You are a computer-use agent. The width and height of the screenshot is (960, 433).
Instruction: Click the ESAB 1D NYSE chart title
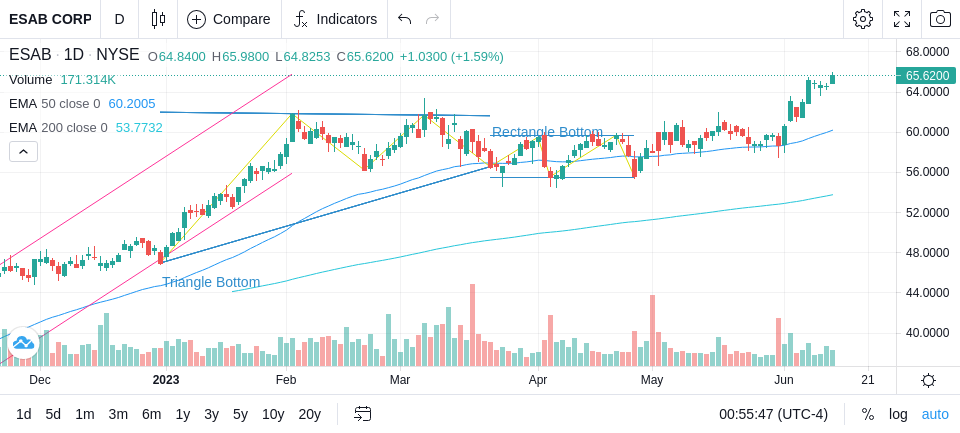click(x=74, y=55)
